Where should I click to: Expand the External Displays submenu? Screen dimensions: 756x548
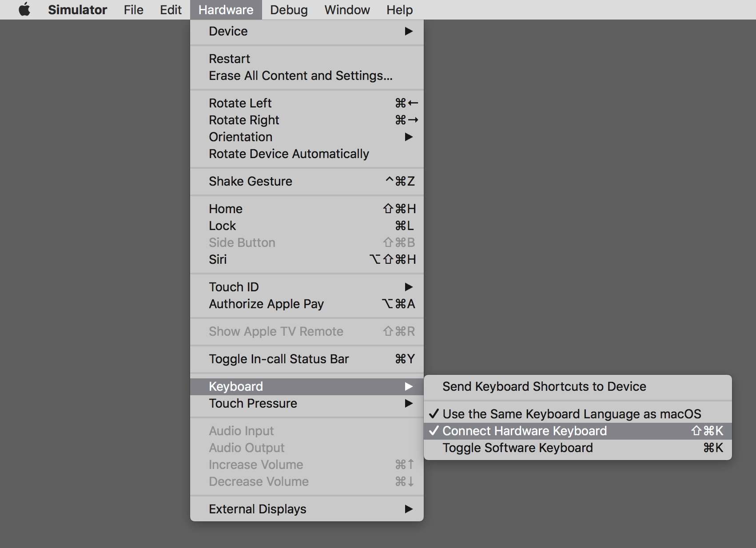pos(306,509)
